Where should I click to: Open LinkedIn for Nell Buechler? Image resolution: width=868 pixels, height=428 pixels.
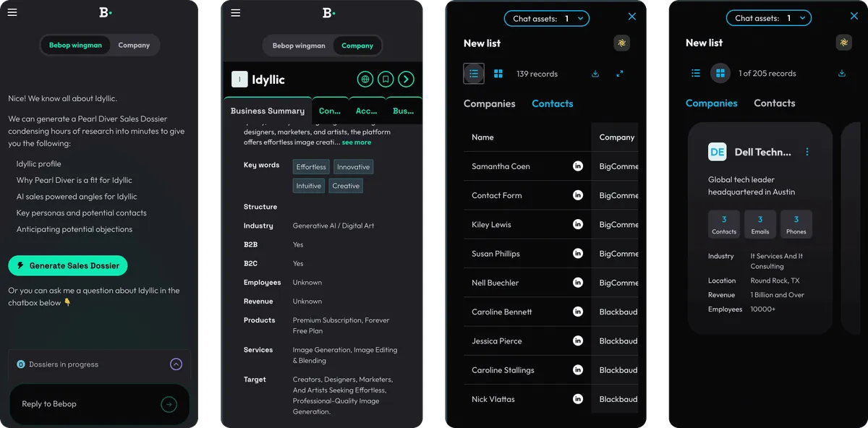[x=578, y=283]
